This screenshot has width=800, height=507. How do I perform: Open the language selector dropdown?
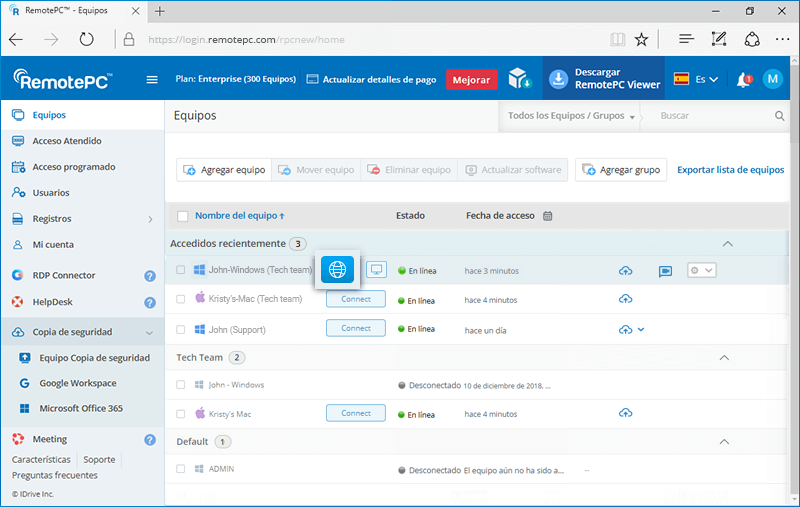click(x=697, y=80)
